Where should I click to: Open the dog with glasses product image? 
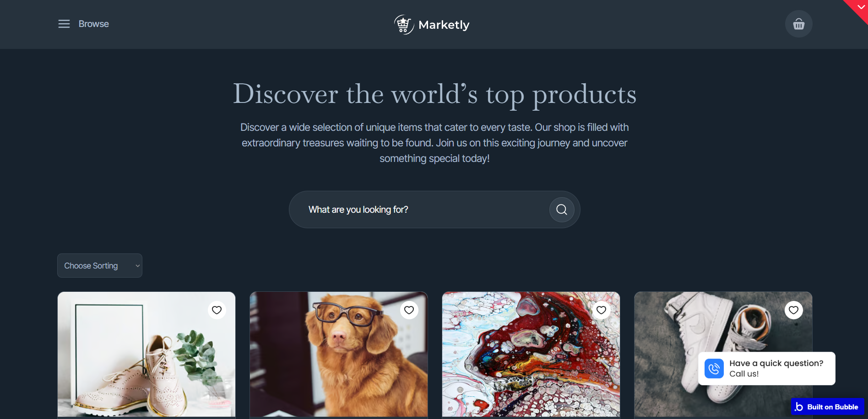pos(339,354)
